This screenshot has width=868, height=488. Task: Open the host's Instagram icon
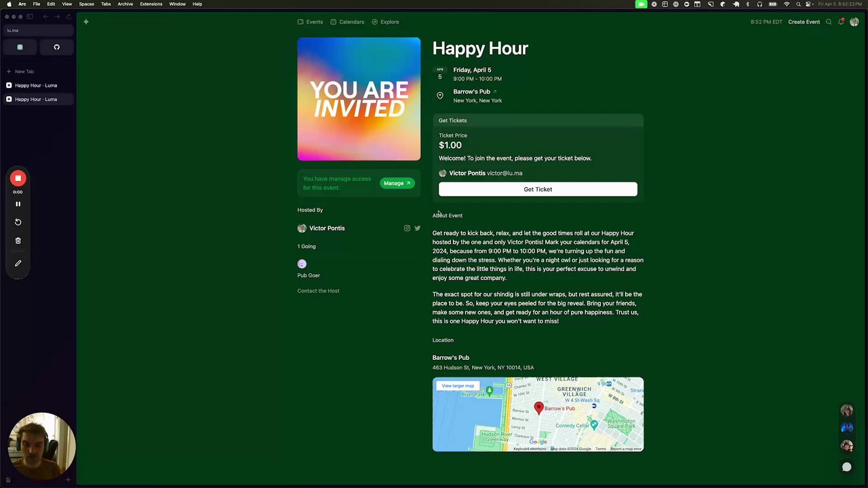coord(407,228)
